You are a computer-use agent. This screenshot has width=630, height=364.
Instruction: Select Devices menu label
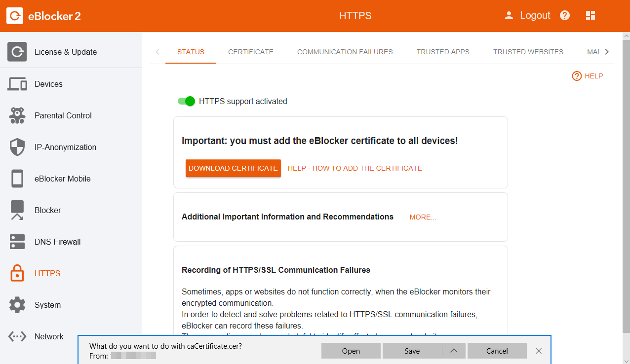[x=48, y=84]
